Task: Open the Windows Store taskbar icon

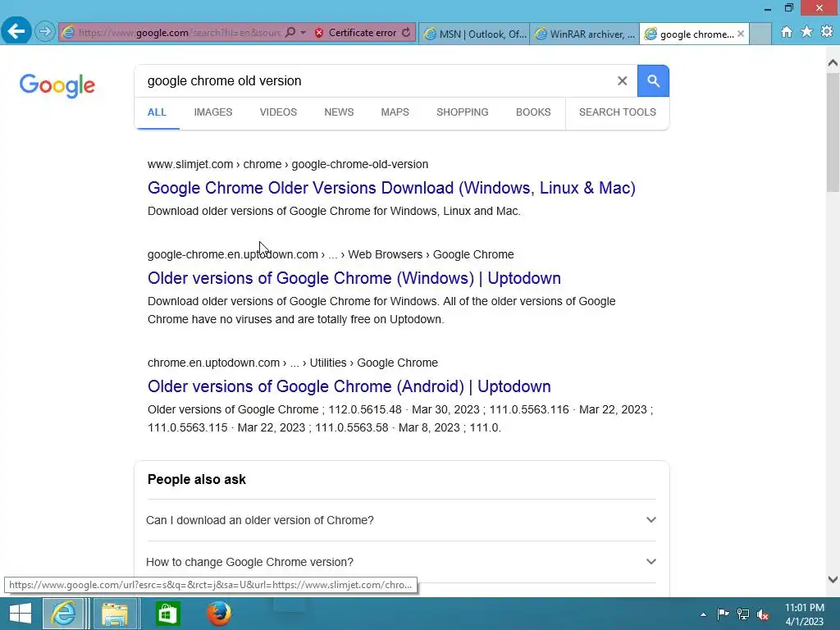Action: click(x=167, y=614)
